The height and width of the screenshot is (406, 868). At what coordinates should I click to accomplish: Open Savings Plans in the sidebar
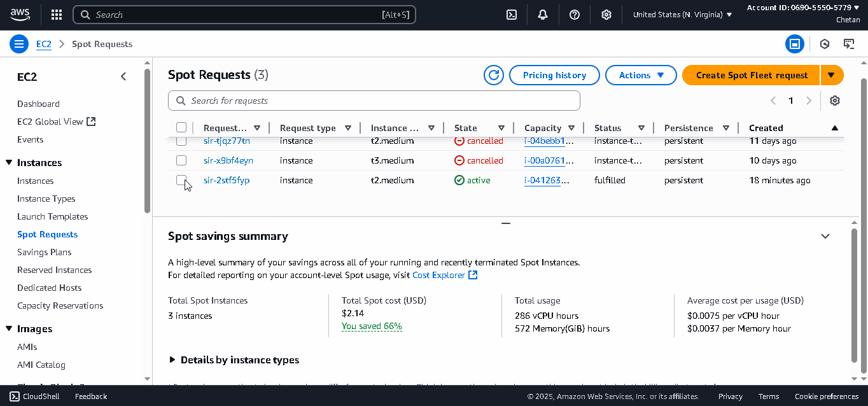[44, 252]
